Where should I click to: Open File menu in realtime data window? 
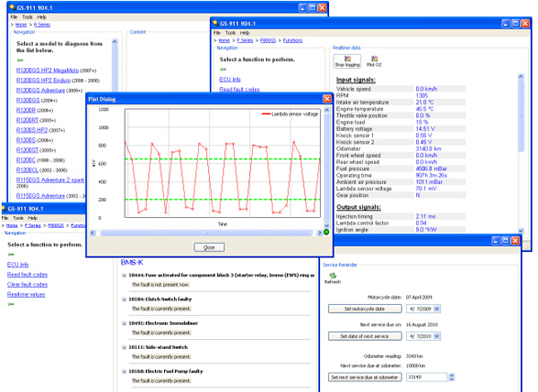[217, 32]
